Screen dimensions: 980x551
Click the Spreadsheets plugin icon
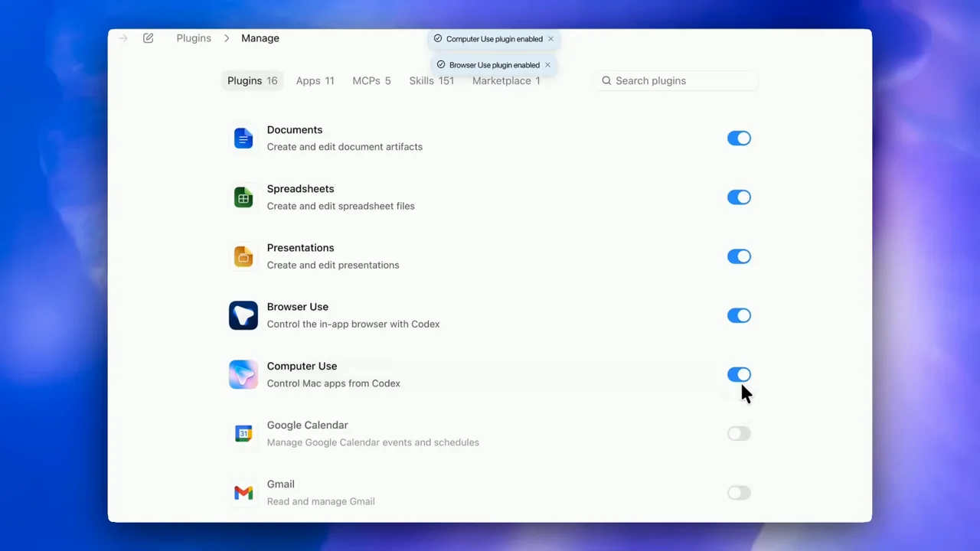click(x=243, y=197)
